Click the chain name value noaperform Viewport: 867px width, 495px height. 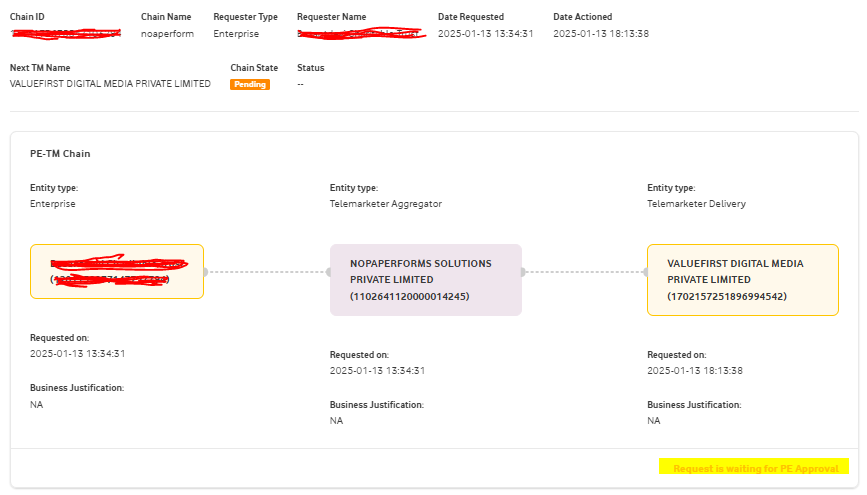[x=167, y=34]
